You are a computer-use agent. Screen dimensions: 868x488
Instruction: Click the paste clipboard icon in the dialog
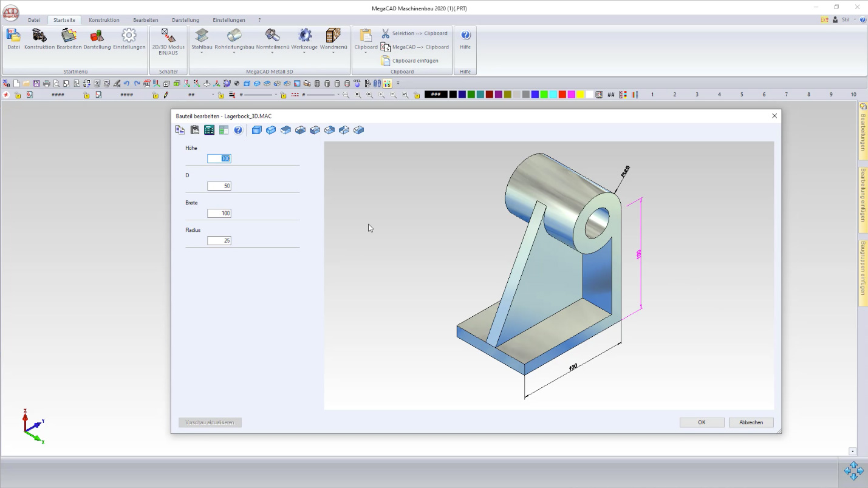(194, 130)
